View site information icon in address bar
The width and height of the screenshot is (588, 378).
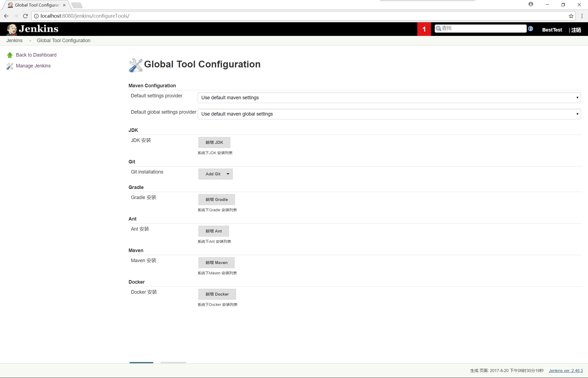pos(36,16)
